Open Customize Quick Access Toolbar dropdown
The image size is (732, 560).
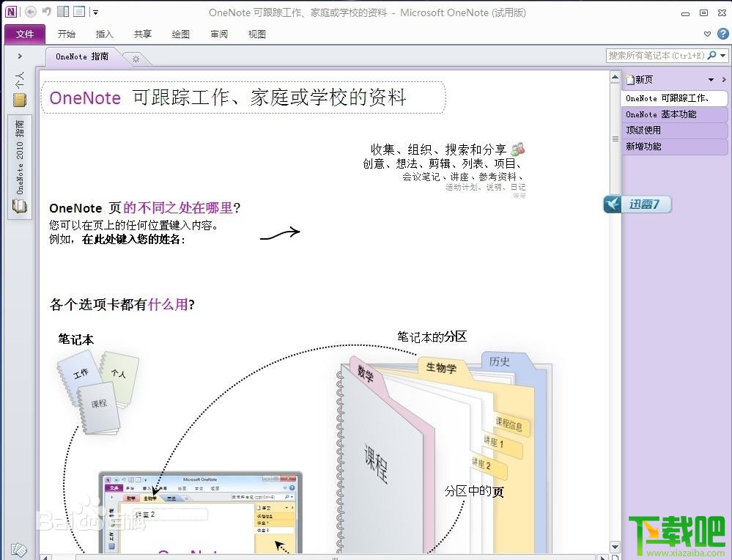click(x=95, y=12)
